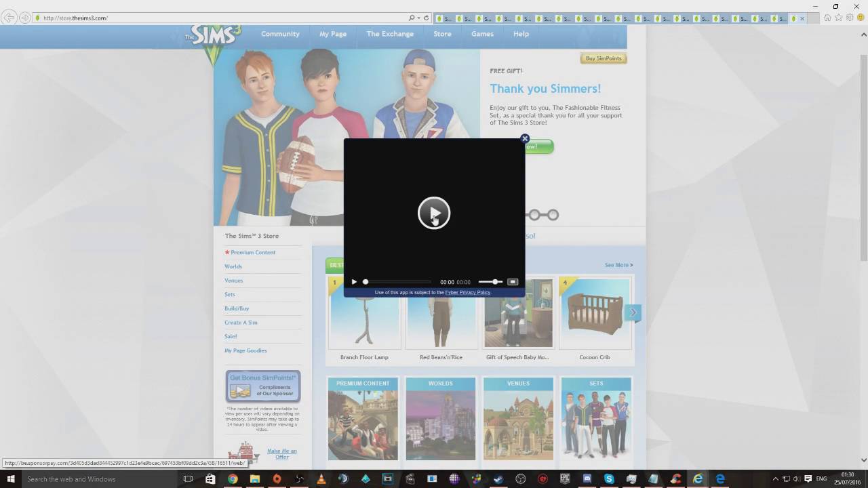Image resolution: width=868 pixels, height=488 pixels.
Task: Open Task View on the taskbar
Action: coord(188,479)
